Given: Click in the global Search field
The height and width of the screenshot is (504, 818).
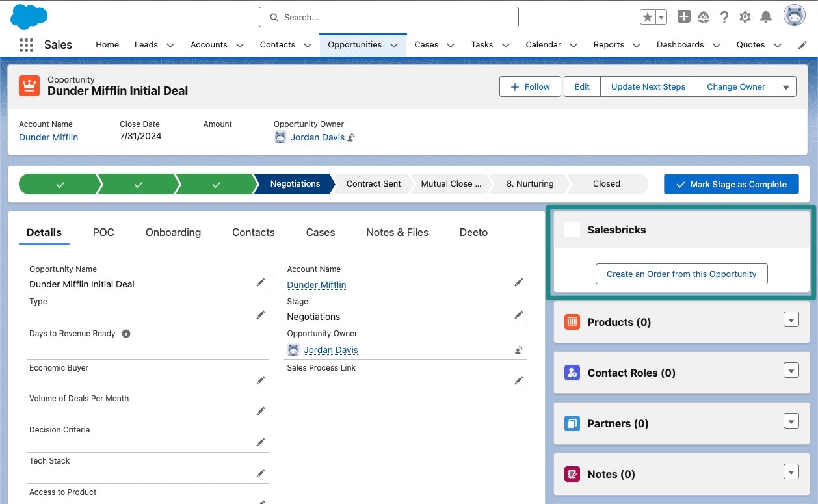Looking at the screenshot, I should click(x=388, y=17).
